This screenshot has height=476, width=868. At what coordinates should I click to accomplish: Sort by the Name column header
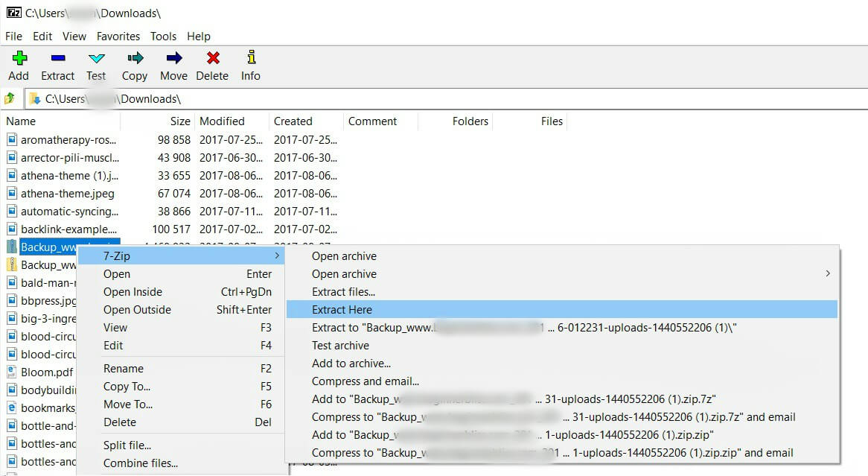tap(61, 121)
